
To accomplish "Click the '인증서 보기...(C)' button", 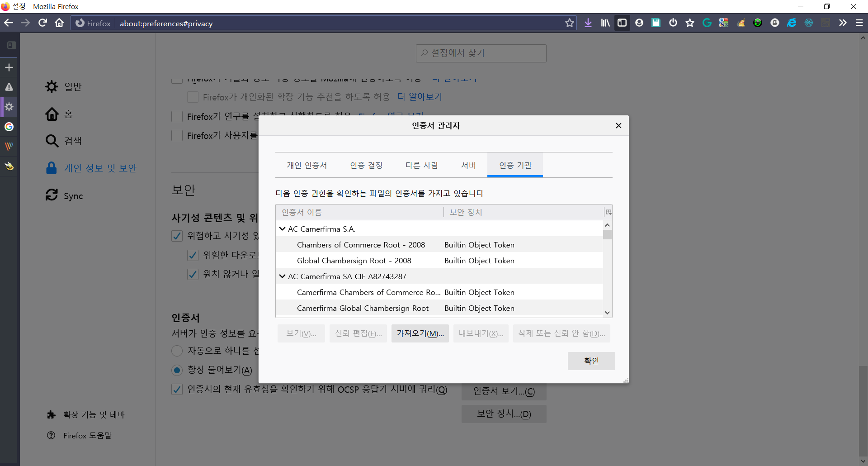I will (x=504, y=391).
